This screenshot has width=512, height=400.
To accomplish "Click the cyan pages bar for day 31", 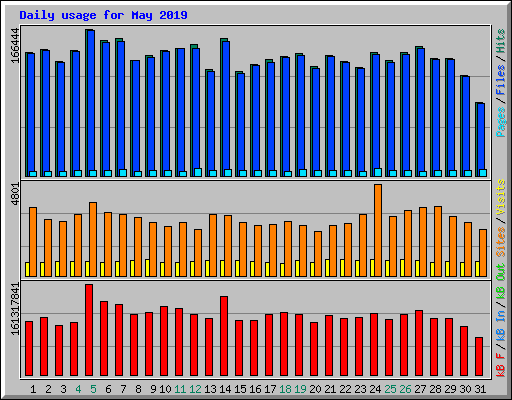I will tap(483, 173).
